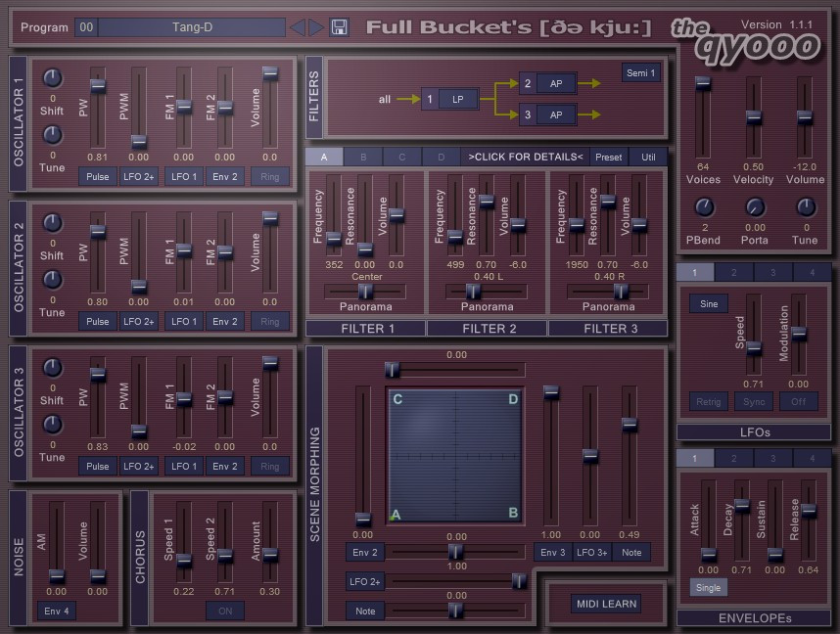Toggle the envelope Single mode button
This screenshot has width=840, height=634.
(x=708, y=587)
